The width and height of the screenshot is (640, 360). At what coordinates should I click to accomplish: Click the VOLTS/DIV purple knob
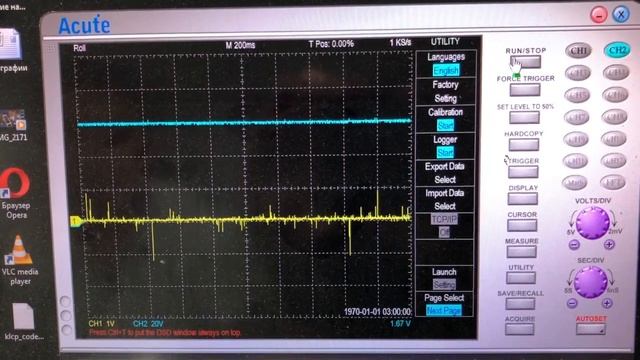tap(592, 223)
